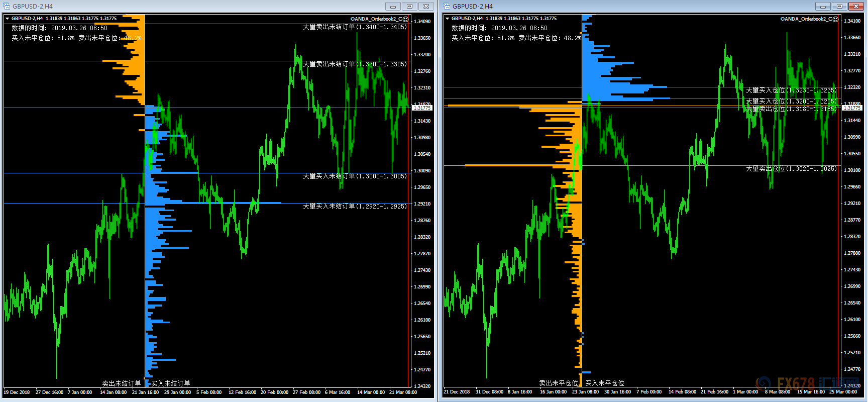This screenshot has width=868, height=402.
Task: Select label 大量卖出未结订单(1.3300-1.3305)
Action: pos(355,64)
